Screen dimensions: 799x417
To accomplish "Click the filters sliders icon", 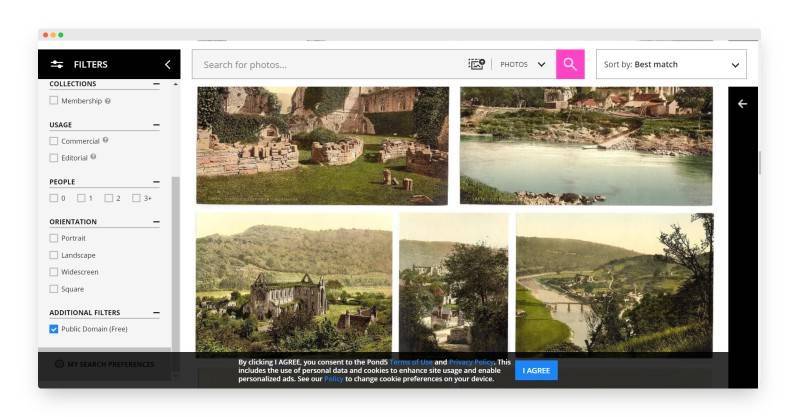I will coord(57,64).
